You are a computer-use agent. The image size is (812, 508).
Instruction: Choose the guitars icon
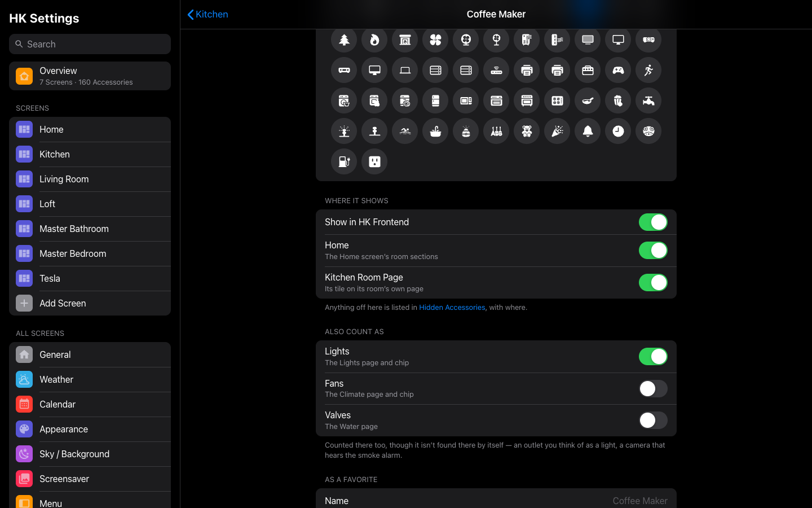point(496,131)
